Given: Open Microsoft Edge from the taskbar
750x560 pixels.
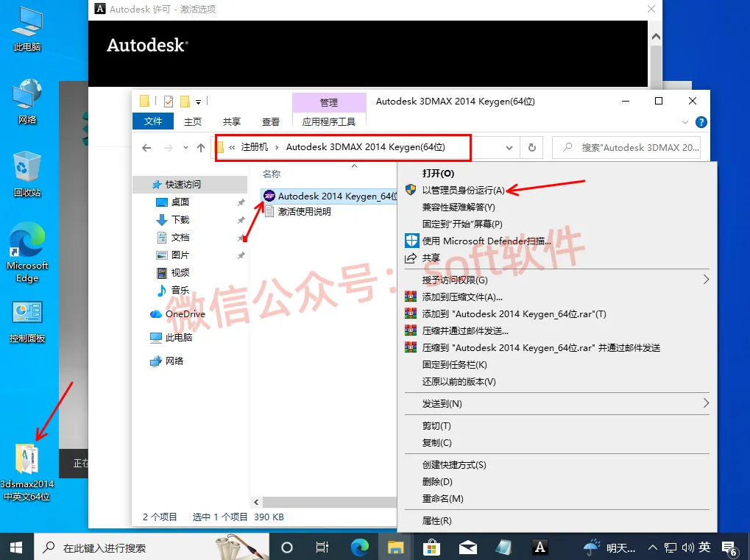Looking at the screenshot, I should pos(360,547).
